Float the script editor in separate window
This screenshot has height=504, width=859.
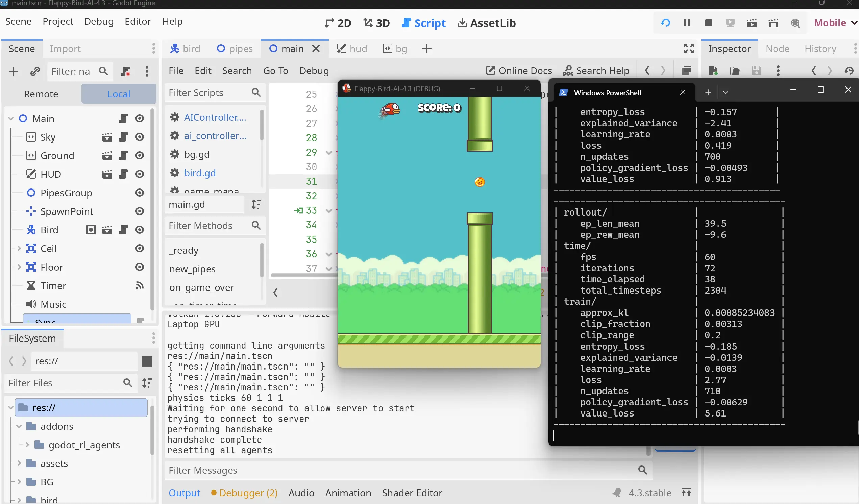coord(686,71)
